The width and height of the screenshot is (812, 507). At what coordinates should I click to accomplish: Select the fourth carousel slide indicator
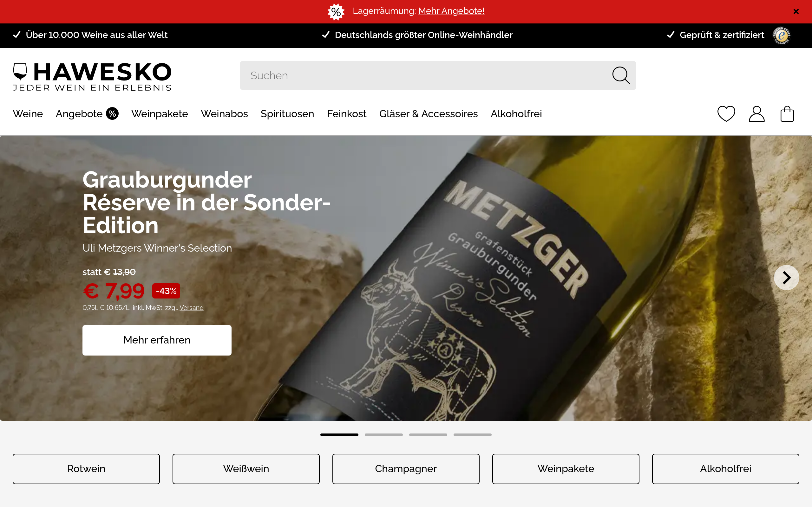pos(472,434)
